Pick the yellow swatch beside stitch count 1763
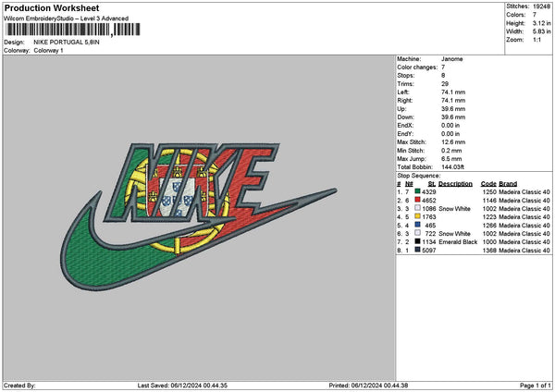Screen dimensions: 555x392 418,216
